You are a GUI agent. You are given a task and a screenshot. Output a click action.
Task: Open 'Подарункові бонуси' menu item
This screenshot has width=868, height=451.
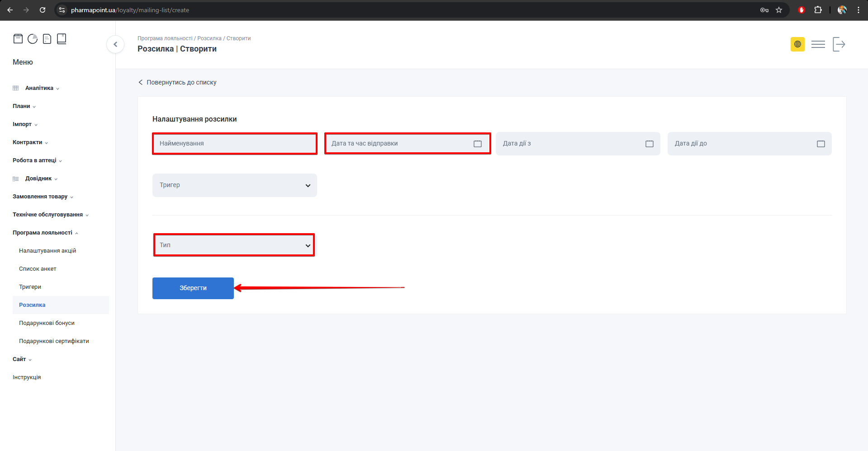point(47,323)
